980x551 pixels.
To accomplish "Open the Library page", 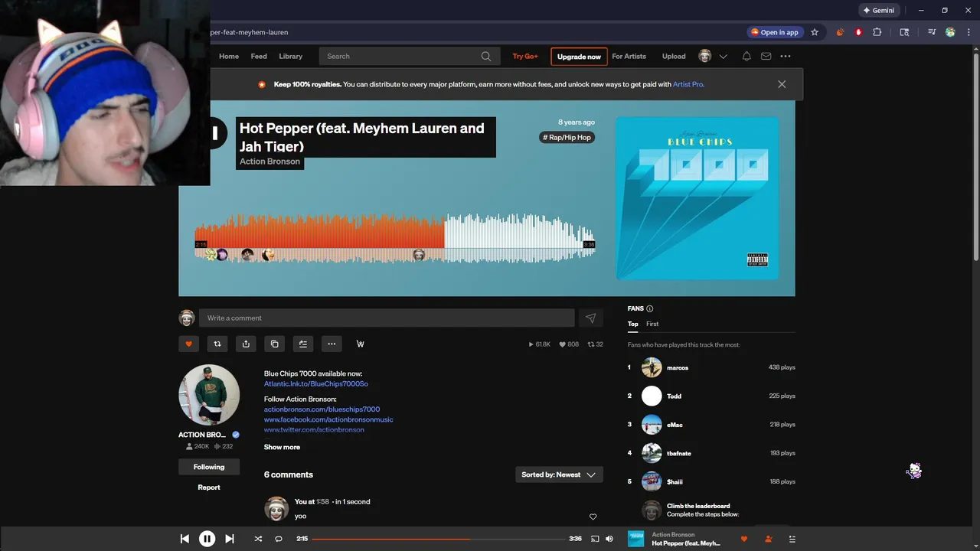I will 290,56.
